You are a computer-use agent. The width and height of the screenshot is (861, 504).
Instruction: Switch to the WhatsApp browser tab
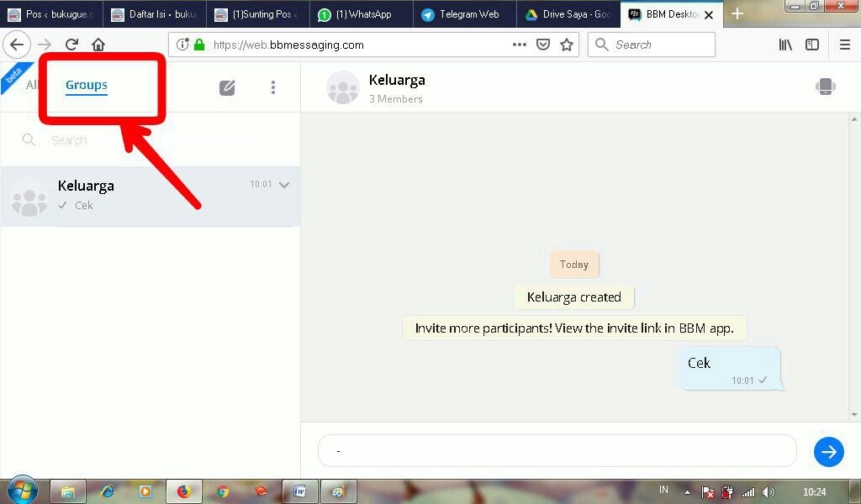pos(361,14)
